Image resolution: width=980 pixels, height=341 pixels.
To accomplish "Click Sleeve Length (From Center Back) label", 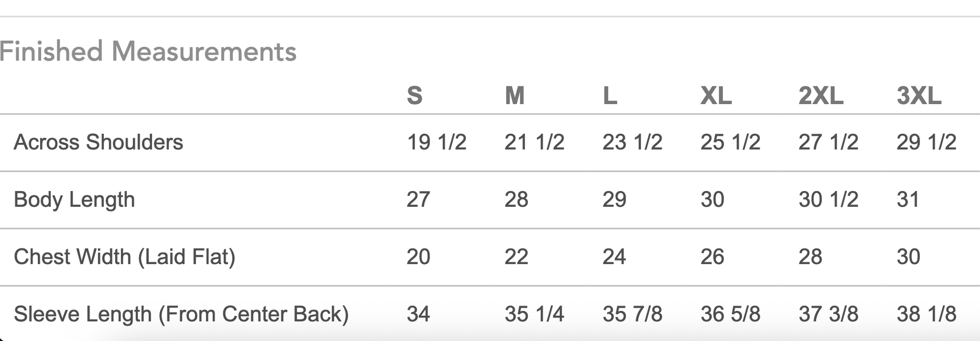I will [x=181, y=314].
